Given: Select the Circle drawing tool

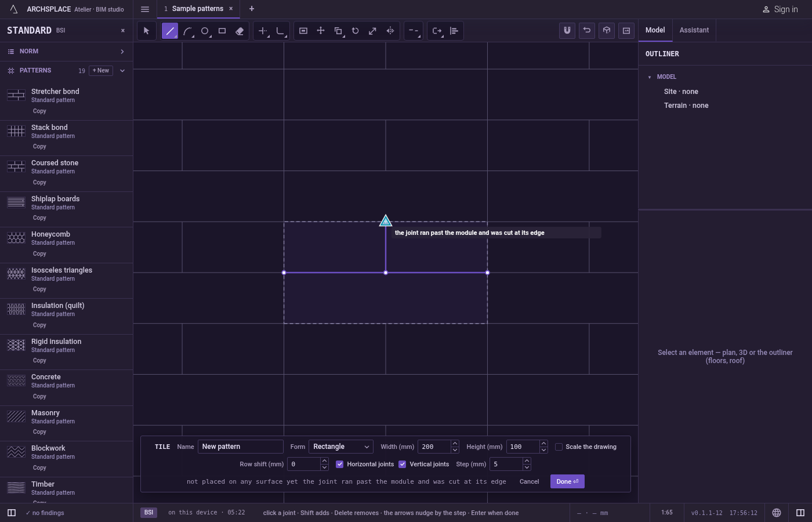Looking at the screenshot, I should pyautogui.click(x=205, y=31).
